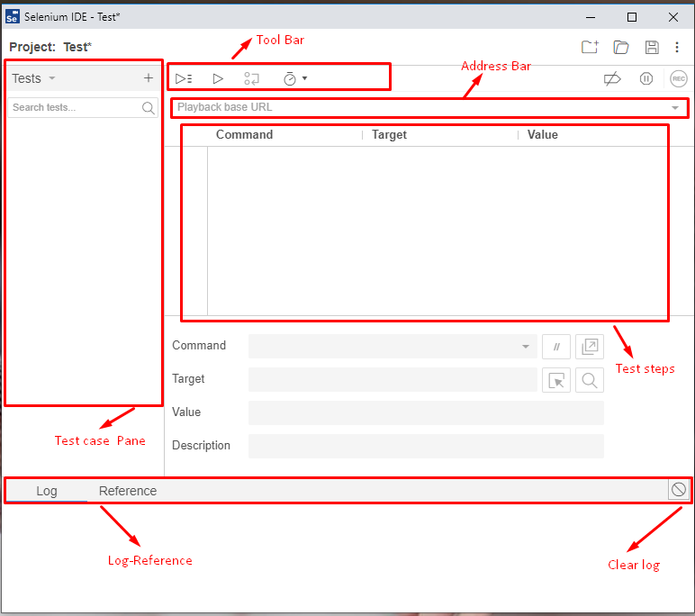
Task: Switch to the Log tab
Action: [x=47, y=491]
